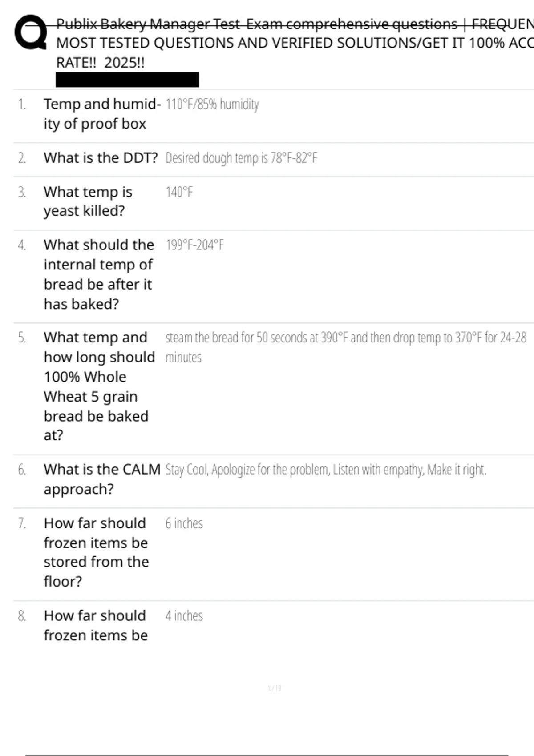The height and width of the screenshot is (756, 534).
Task: Click the steam the bread answer text
Action: [x=345, y=338]
